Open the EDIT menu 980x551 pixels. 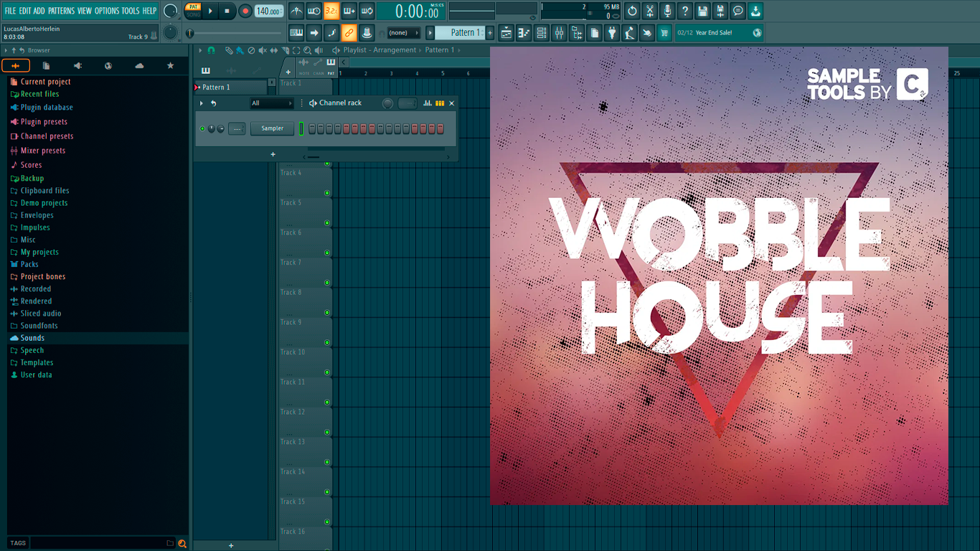(x=25, y=11)
